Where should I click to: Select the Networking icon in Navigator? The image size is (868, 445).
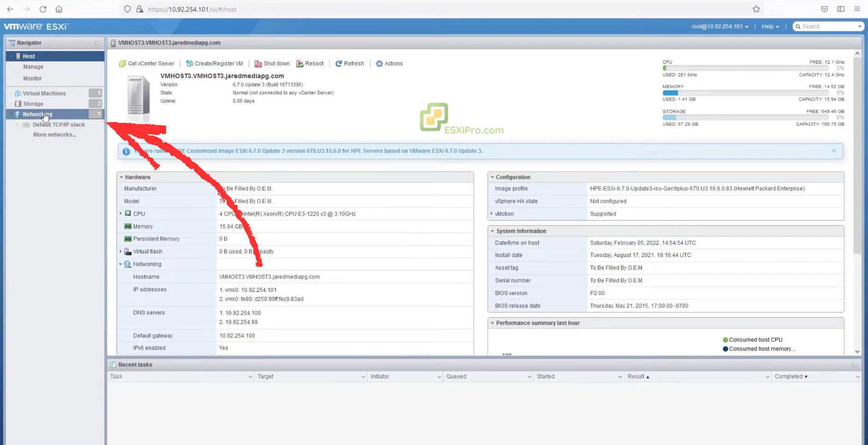pos(17,114)
